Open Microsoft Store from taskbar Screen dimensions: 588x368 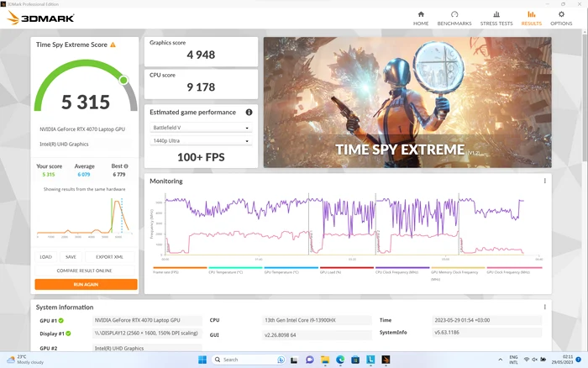(355, 360)
